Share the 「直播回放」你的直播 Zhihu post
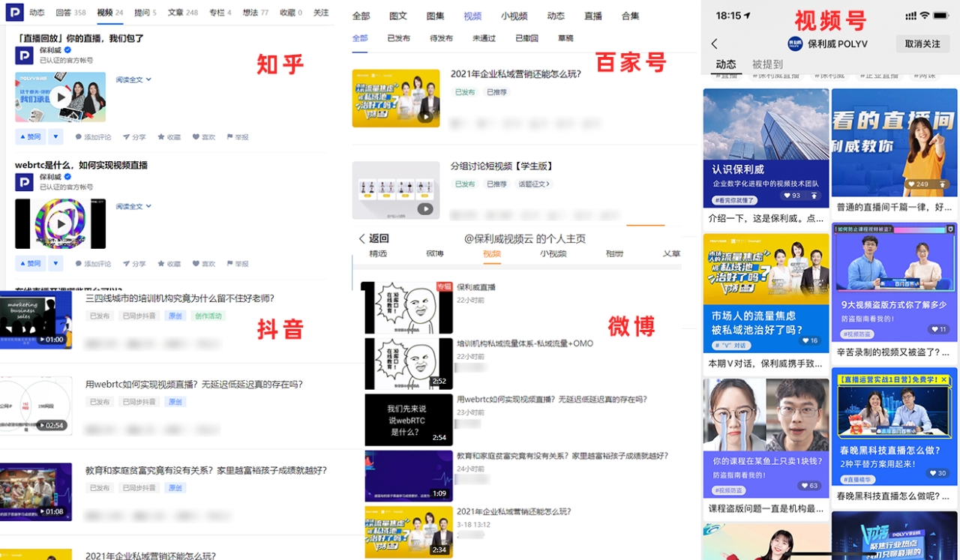 click(x=134, y=137)
